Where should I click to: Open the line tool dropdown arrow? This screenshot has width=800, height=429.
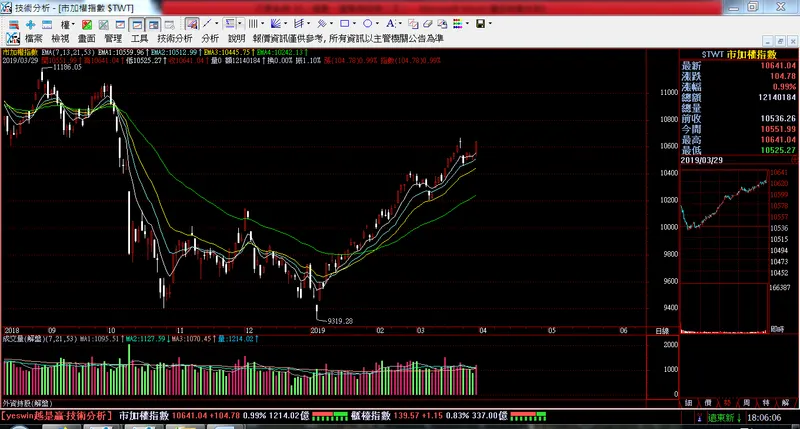coord(216,23)
